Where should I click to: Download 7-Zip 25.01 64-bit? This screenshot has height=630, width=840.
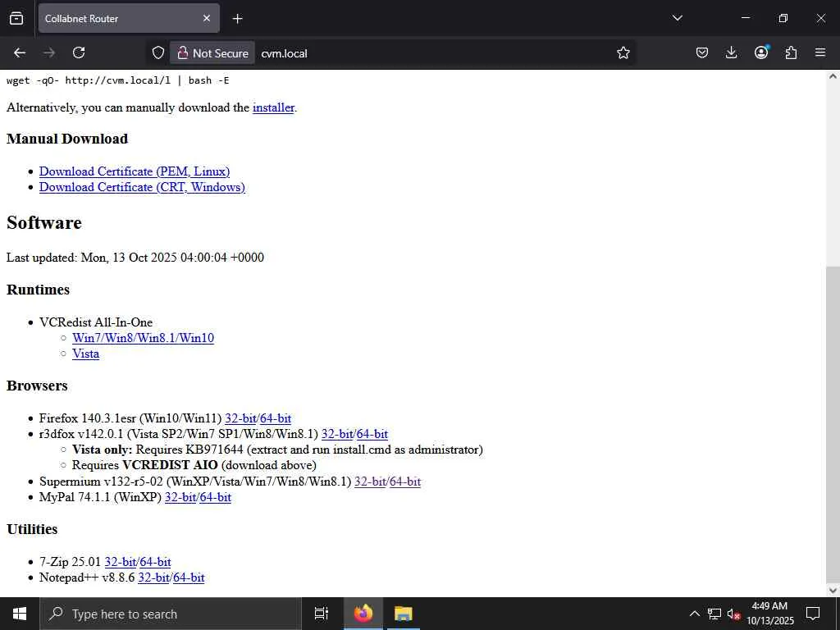(155, 562)
